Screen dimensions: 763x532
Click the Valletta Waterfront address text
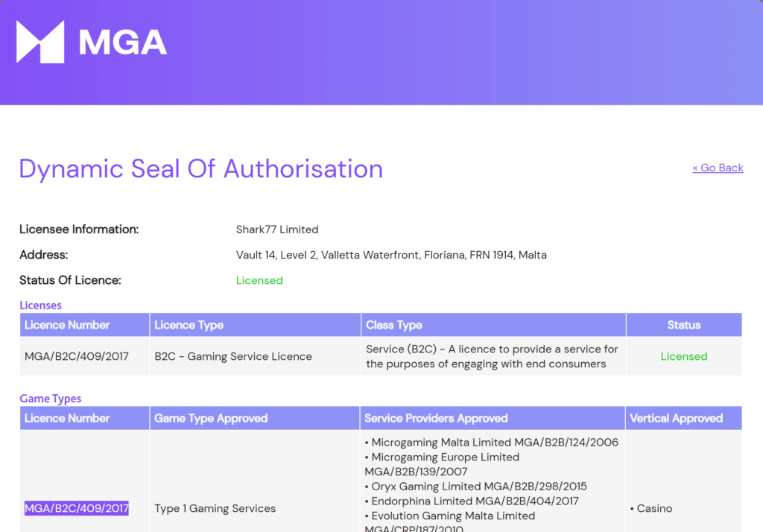coord(391,255)
